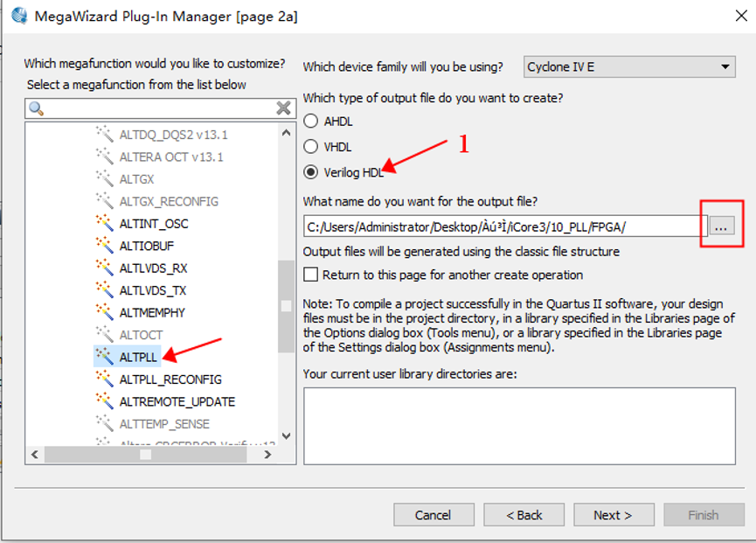Click the Cancel button
Viewport: 756px width, 543px height.
coord(433,515)
